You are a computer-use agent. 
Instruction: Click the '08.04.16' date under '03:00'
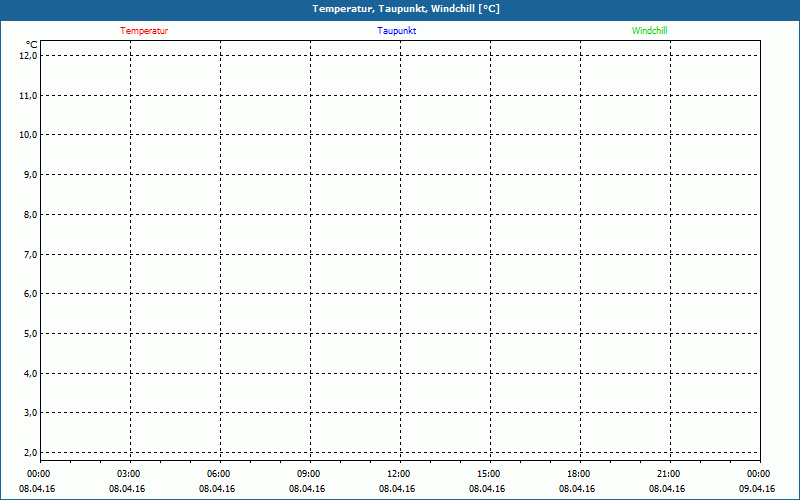127,489
